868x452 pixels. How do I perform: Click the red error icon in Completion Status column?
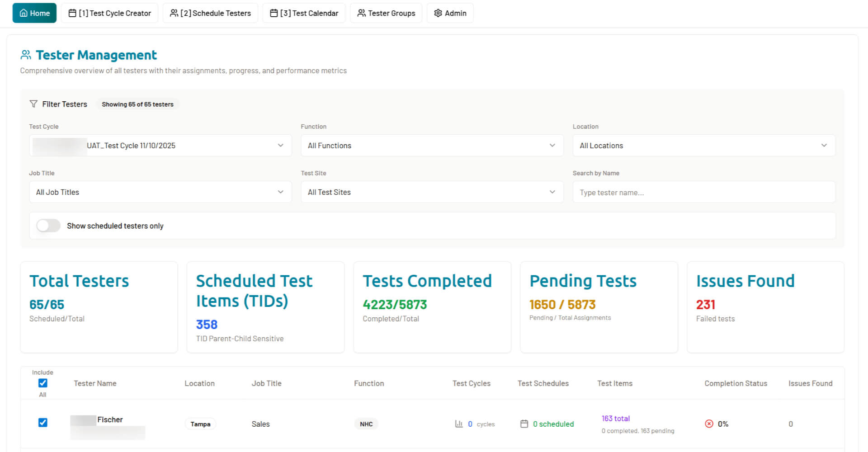pyautogui.click(x=709, y=424)
